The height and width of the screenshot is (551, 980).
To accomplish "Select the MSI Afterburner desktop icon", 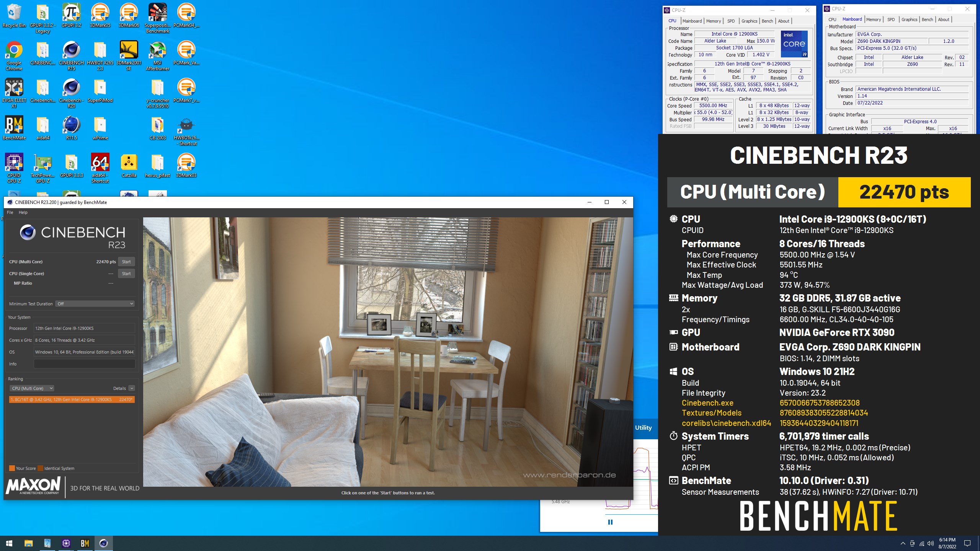I will coord(158,56).
